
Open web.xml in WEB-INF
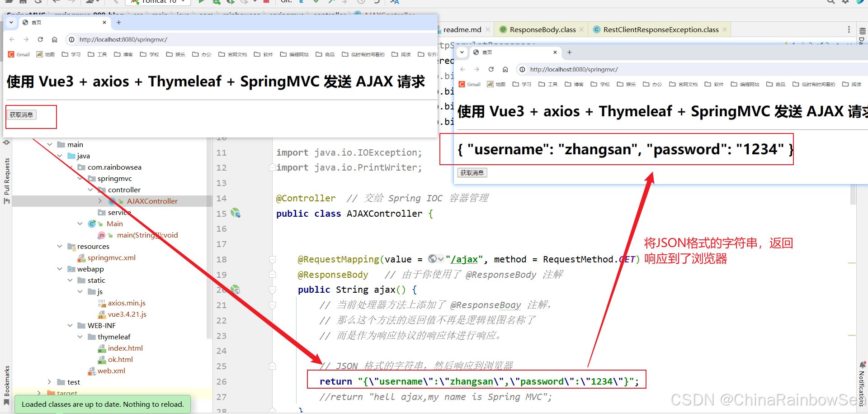click(x=111, y=371)
